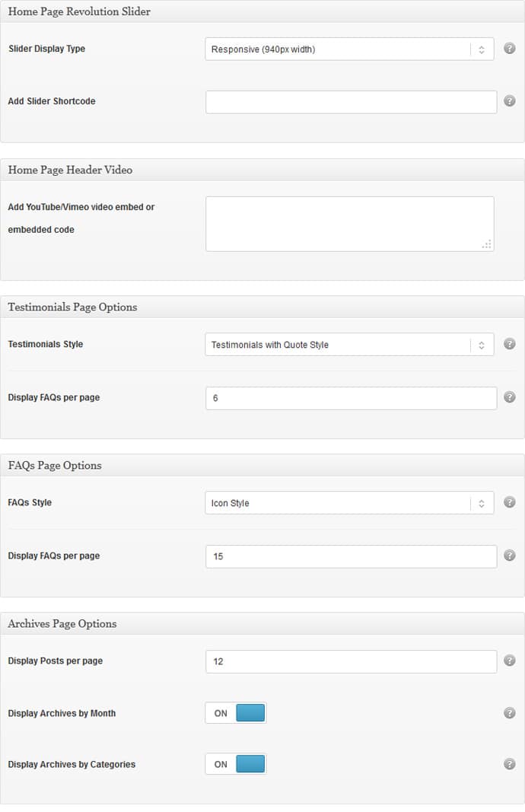Click help icon for Display Posts per page

pos(510,661)
